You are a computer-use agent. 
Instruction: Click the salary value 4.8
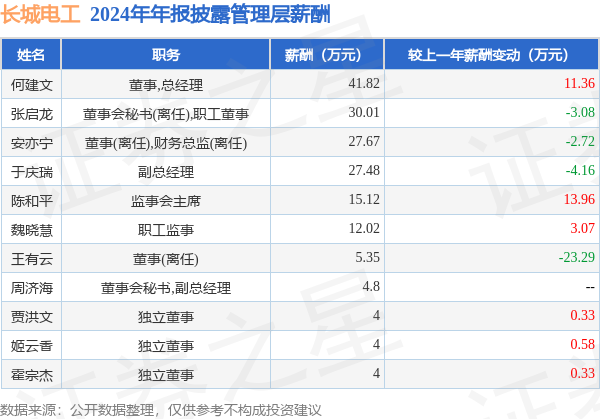[x=371, y=287]
